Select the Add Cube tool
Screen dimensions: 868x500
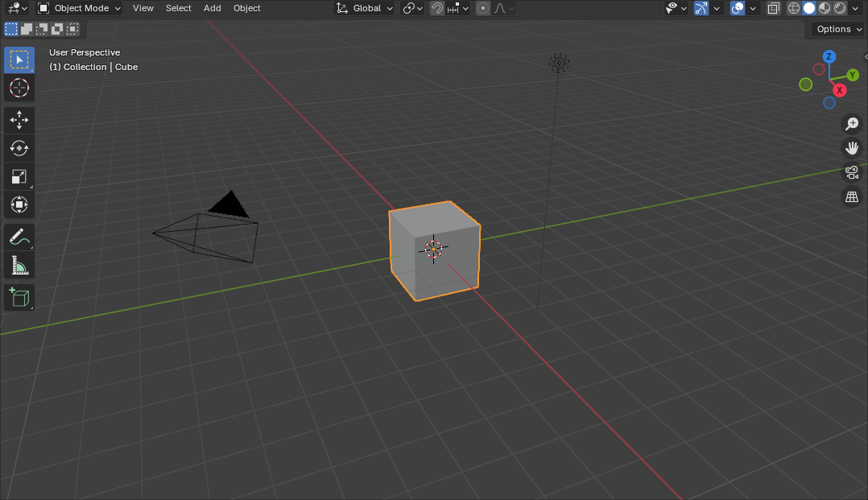pyautogui.click(x=19, y=297)
